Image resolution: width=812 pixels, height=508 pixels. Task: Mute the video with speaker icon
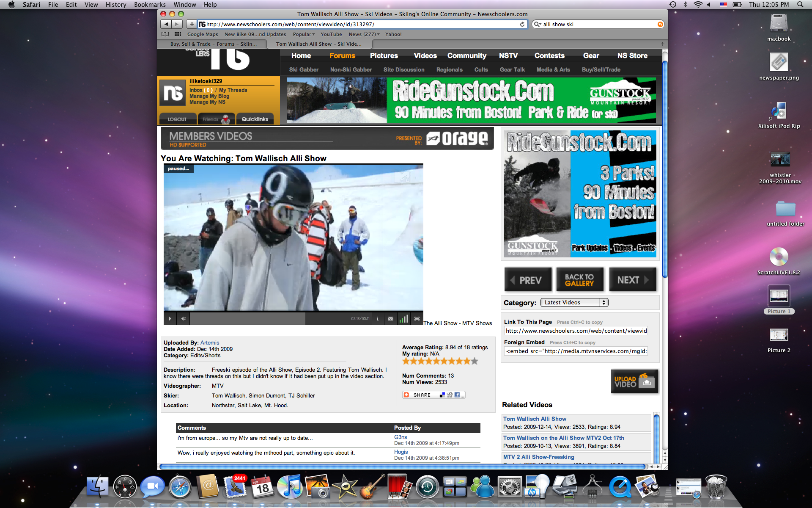point(184,319)
